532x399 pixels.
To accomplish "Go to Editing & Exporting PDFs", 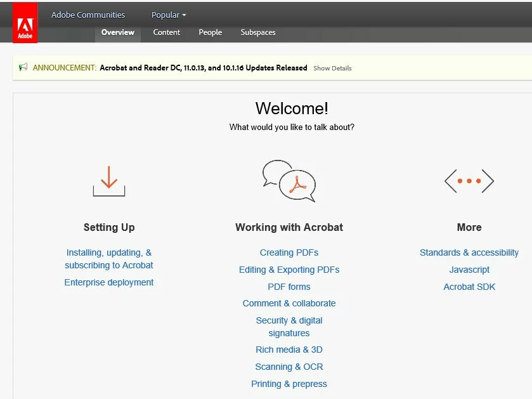I will pos(289,270).
